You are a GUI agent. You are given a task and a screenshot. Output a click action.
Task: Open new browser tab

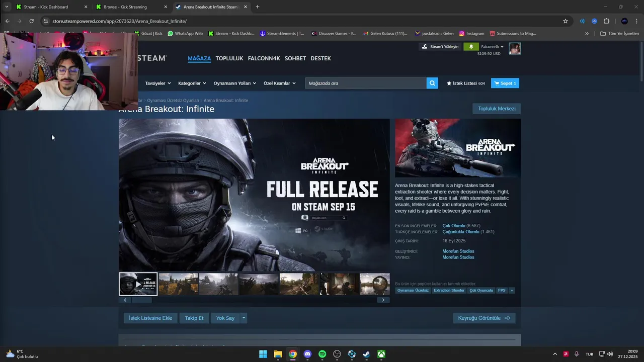pyautogui.click(x=258, y=7)
